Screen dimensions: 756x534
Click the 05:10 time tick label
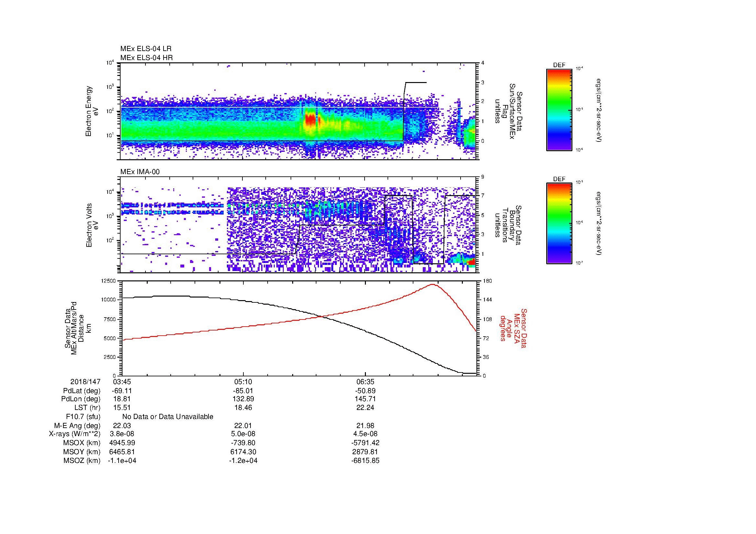click(x=243, y=382)
